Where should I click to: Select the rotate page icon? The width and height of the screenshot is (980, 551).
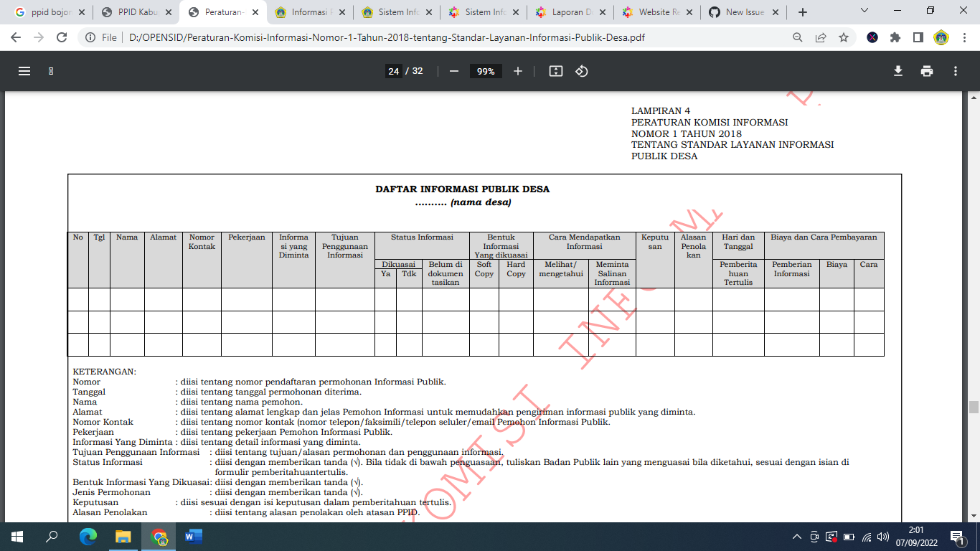581,71
